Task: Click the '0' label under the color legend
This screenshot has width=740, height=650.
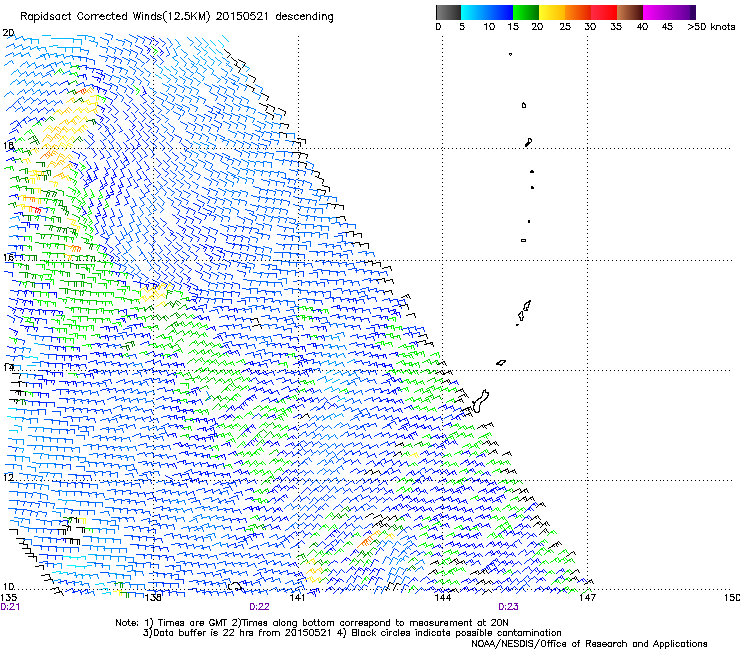Action: tap(438, 26)
